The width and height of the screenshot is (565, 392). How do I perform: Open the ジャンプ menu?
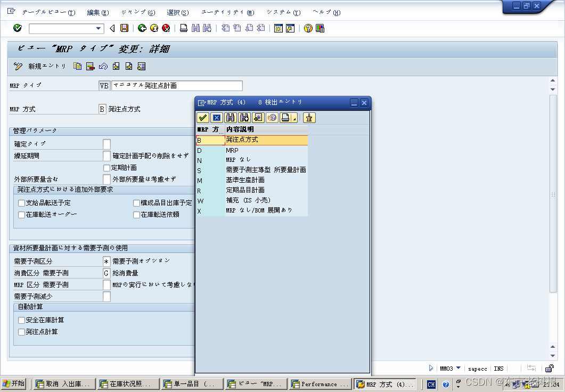(x=138, y=13)
